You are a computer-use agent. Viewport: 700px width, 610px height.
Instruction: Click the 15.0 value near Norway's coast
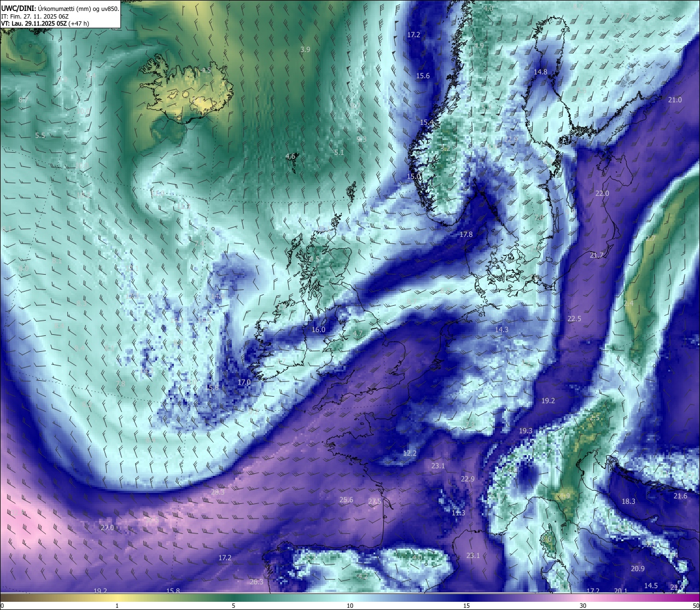[x=414, y=176]
